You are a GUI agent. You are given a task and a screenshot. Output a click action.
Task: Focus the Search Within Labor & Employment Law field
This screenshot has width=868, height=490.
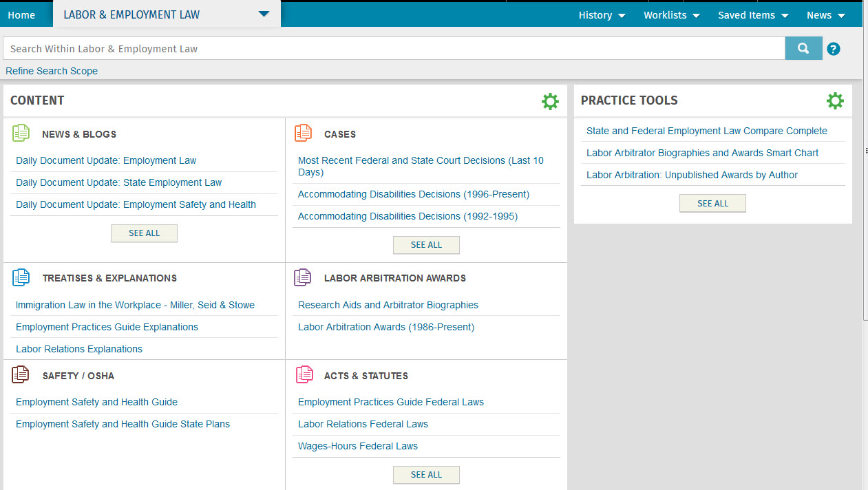tap(394, 48)
